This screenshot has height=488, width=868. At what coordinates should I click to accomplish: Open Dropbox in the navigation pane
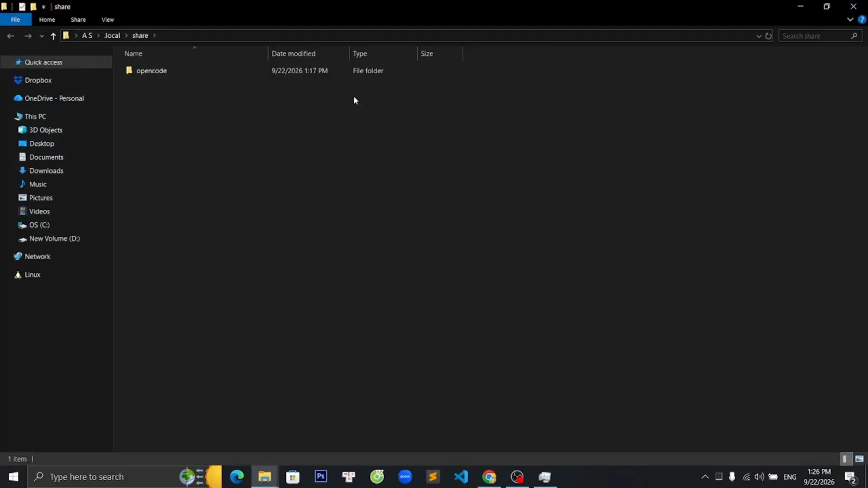click(38, 80)
